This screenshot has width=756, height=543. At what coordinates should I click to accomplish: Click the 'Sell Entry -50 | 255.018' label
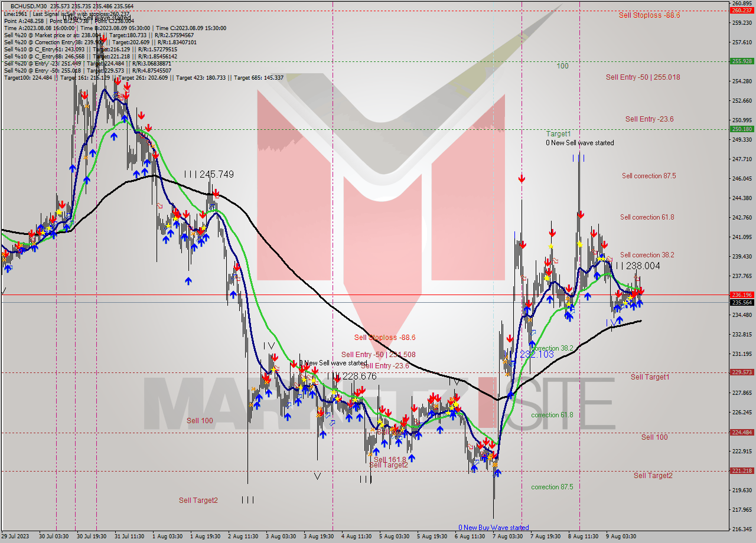pyautogui.click(x=643, y=77)
